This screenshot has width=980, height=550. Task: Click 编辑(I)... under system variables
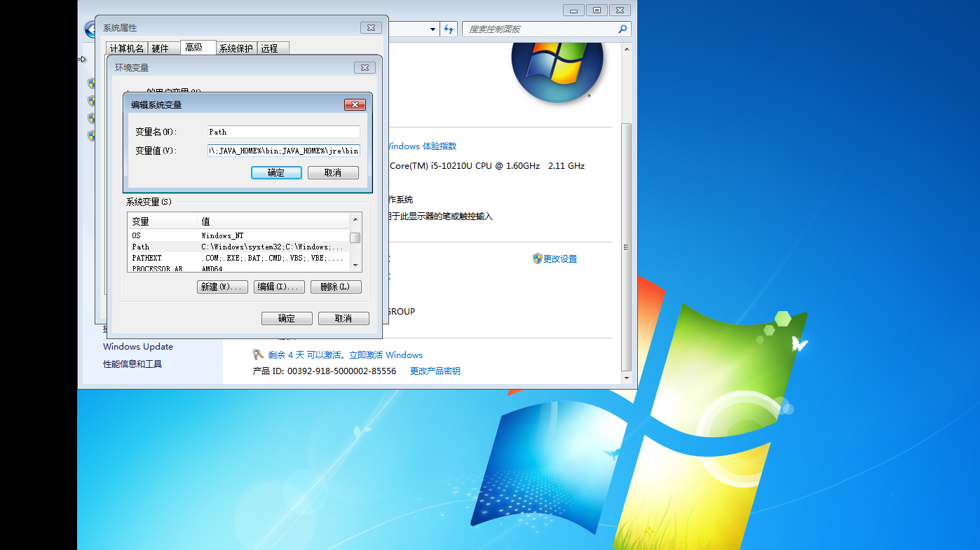(279, 287)
